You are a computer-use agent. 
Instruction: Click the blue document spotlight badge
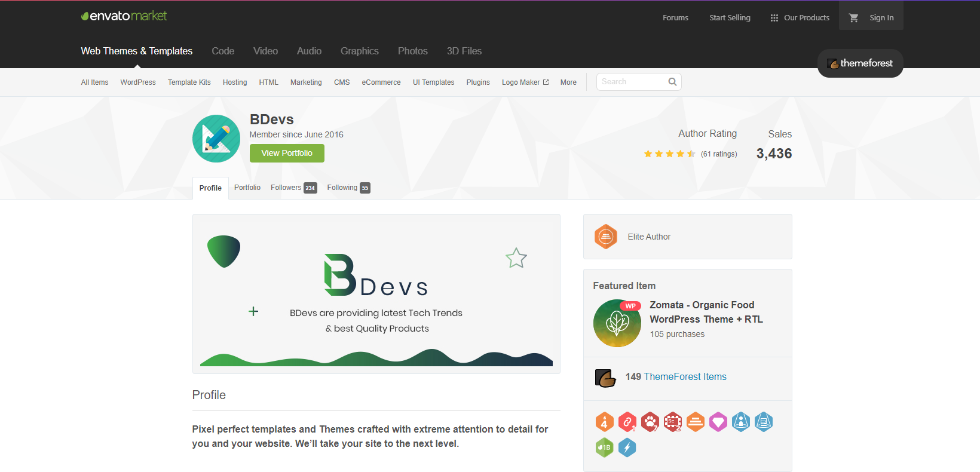point(764,422)
